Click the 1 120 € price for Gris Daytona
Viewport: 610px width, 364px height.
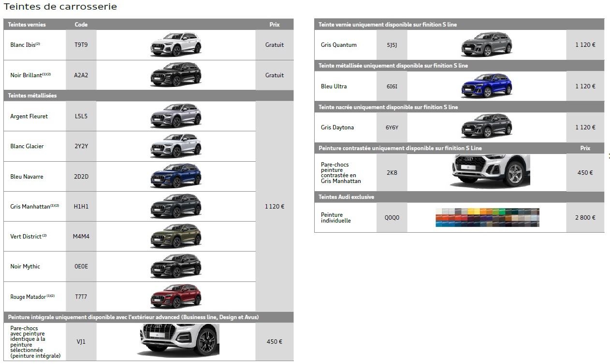point(585,127)
